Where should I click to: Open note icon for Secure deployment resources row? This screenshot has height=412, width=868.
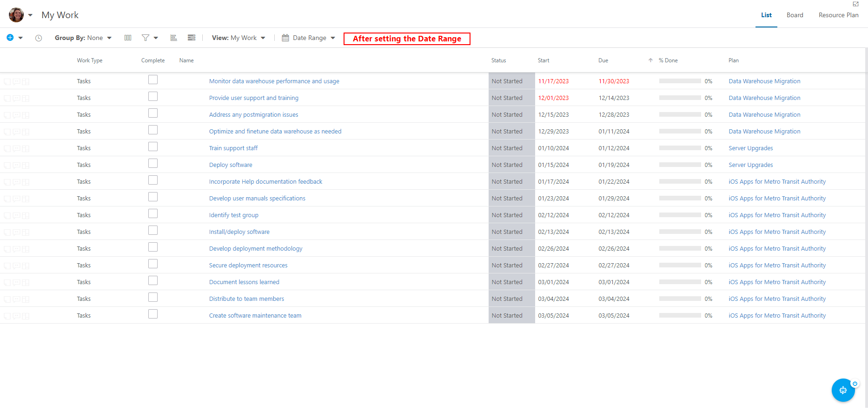point(7,266)
